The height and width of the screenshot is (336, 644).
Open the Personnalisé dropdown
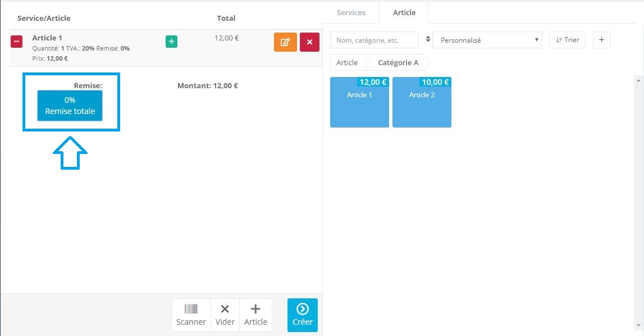coord(487,40)
